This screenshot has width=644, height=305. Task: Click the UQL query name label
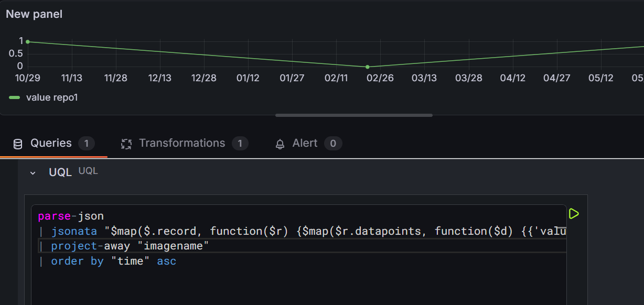(x=60, y=172)
